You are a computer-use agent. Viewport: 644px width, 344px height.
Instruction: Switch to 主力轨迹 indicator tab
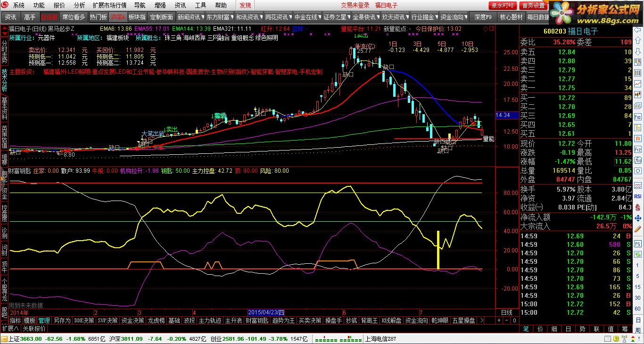(x=210, y=320)
